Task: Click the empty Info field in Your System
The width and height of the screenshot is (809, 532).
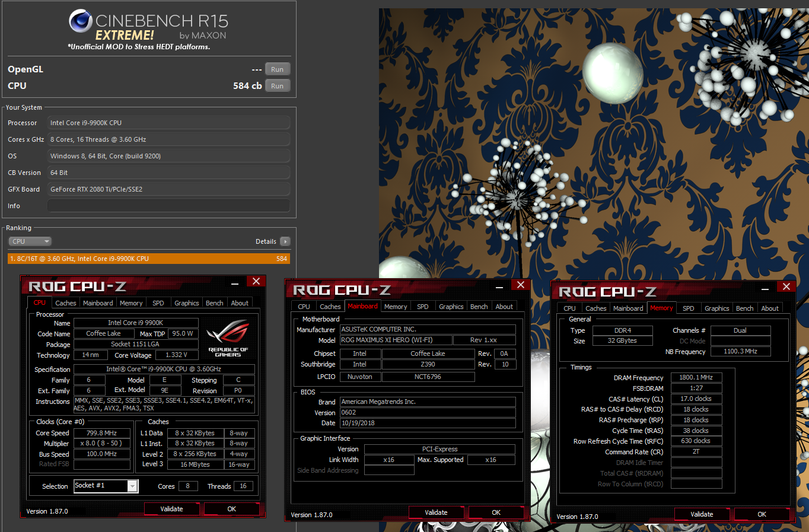Action: [x=168, y=206]
